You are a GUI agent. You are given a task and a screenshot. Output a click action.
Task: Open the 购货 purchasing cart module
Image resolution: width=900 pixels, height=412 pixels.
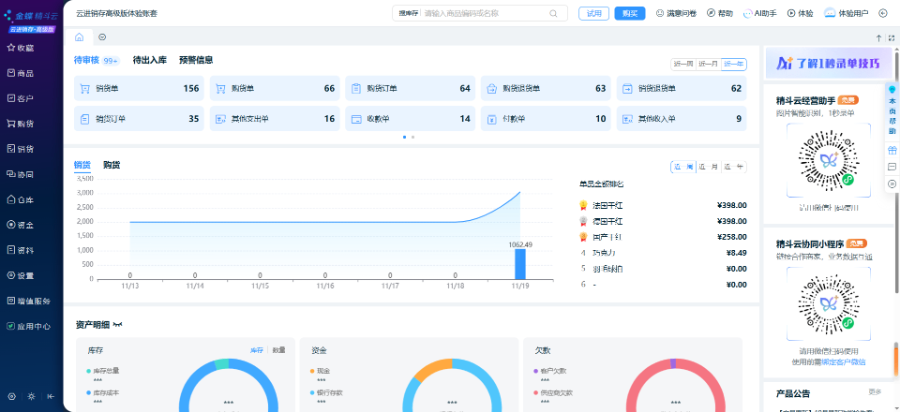tap(20, 123)
